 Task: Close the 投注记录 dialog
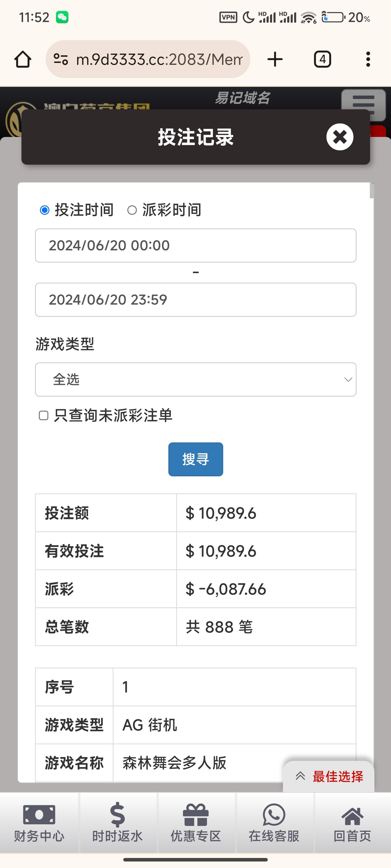click(x=339, y=137)
